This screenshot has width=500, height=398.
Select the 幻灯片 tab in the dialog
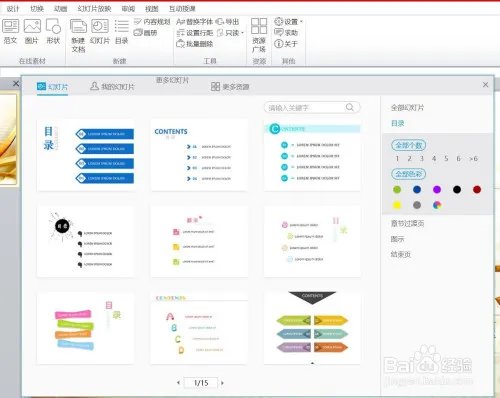(52, 87)
